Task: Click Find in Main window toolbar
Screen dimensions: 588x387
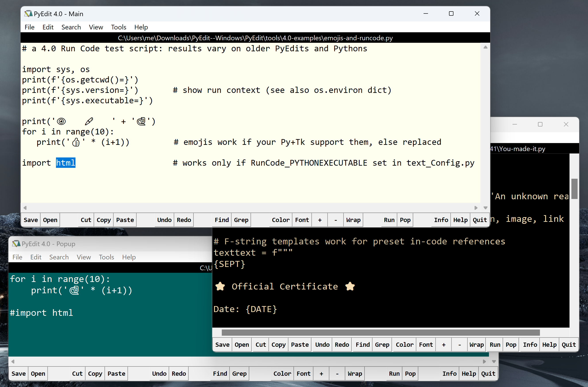Action: pyautogui.click(x=222, y=220)
